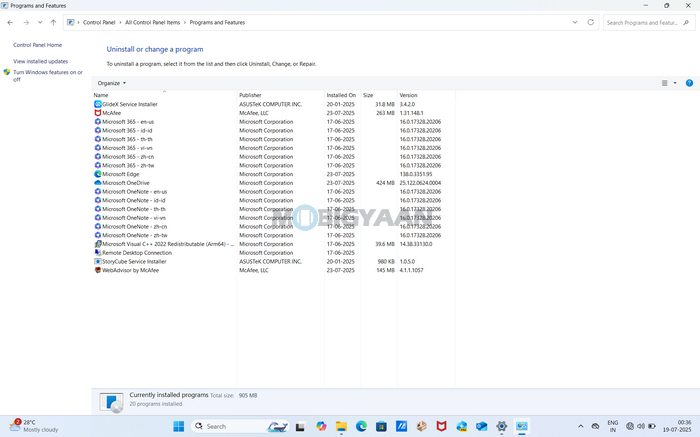Open the recent locations dropdown arrow
This screenshot has height=437, width=700.
40,22
